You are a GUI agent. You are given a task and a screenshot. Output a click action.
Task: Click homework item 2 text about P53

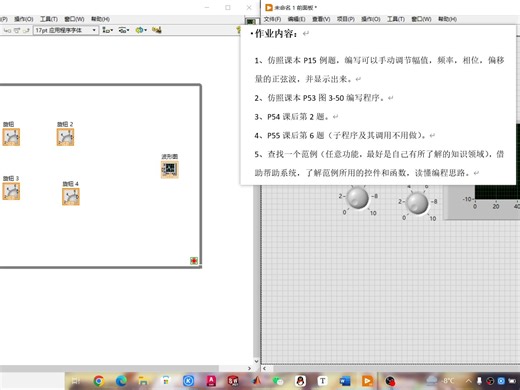tap(319, 98)
